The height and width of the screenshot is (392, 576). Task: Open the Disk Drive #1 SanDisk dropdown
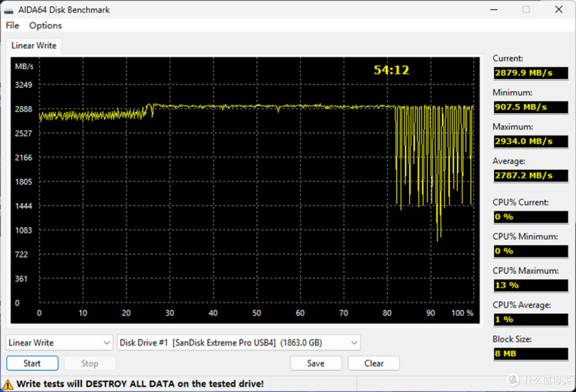pyautogui.click(x=238, y=343)
